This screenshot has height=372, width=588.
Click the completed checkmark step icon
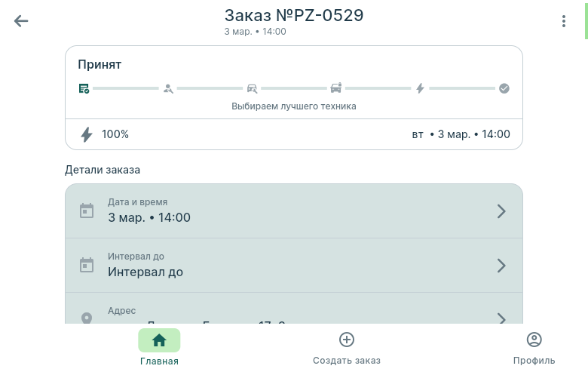coord(504,88)
